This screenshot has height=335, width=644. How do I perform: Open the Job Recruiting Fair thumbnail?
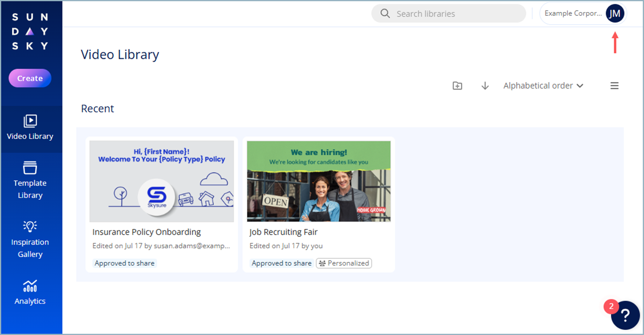tap(319, 181)
